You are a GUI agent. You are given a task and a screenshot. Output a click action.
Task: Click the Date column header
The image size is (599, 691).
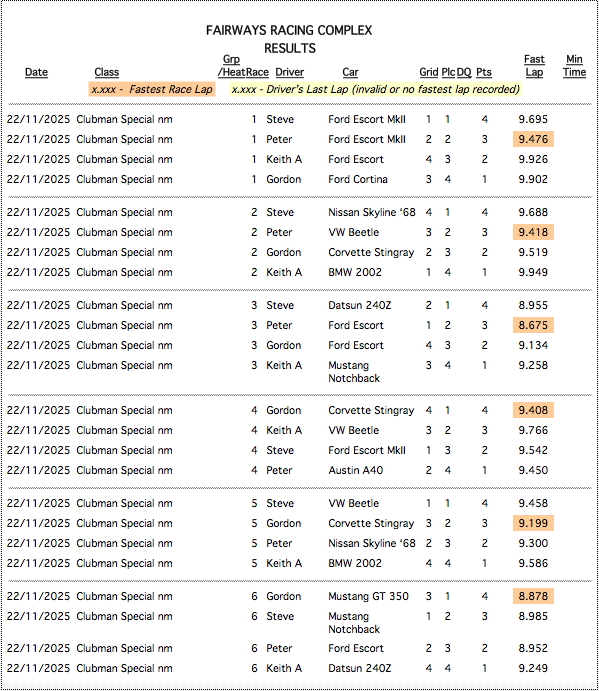coord(36,72)
